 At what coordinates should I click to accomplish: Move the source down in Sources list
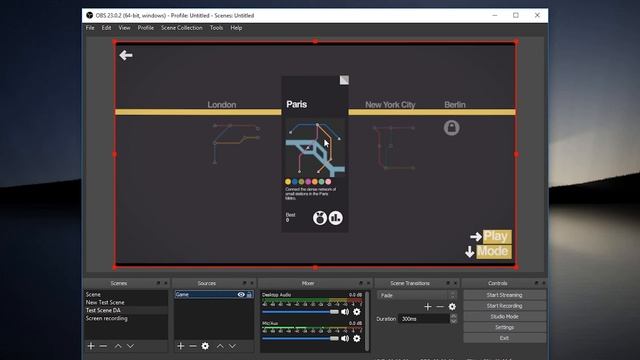(x=232, y=346)
